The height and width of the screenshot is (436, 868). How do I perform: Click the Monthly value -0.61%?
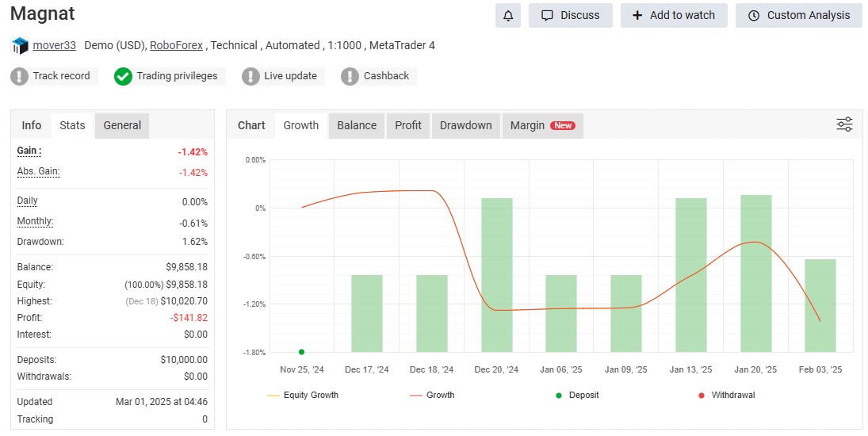coord(193,224)
